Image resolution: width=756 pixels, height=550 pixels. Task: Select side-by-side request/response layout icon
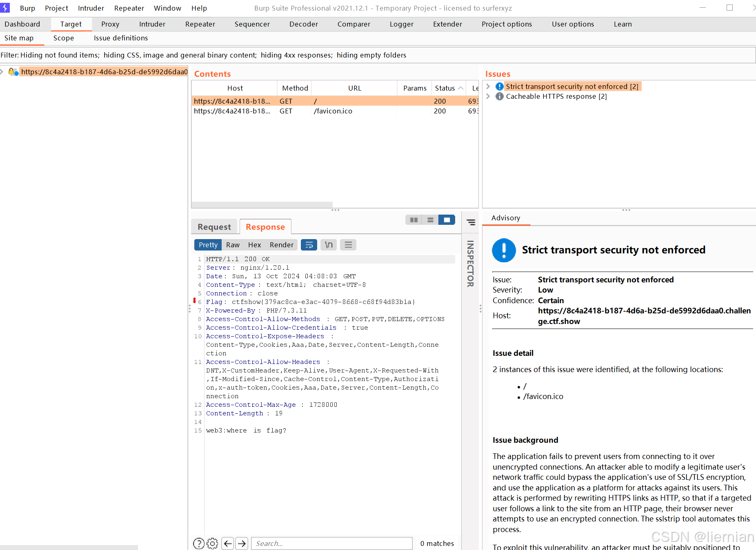(x=414, y=220)
